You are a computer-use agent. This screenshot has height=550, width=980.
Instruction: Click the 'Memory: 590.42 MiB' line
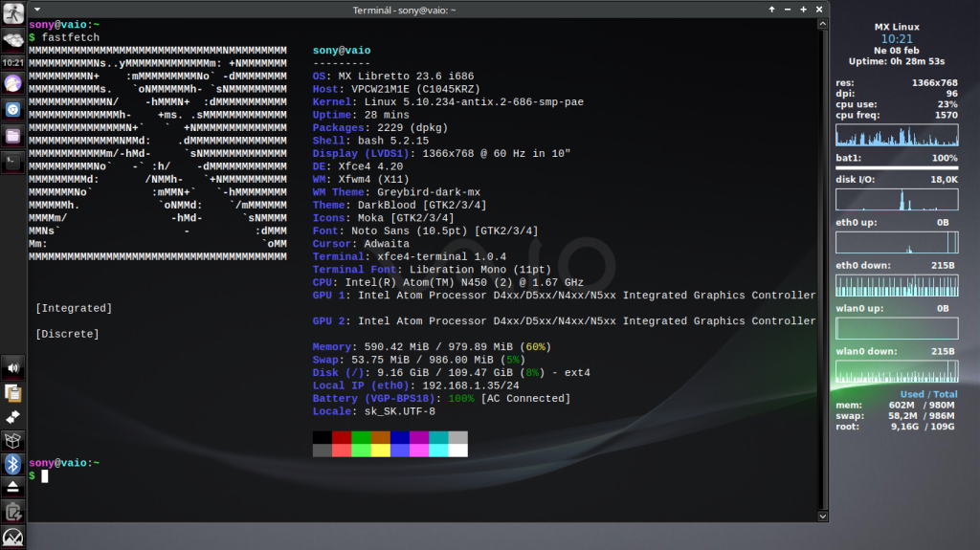432,347
